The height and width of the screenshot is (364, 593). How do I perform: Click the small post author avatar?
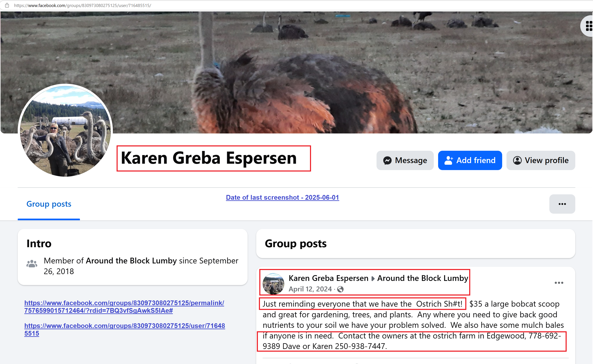point(273,284)
